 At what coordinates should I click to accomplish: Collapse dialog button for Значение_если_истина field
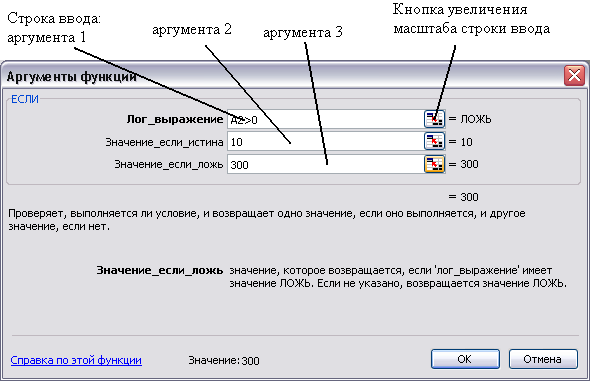(434, 142)
